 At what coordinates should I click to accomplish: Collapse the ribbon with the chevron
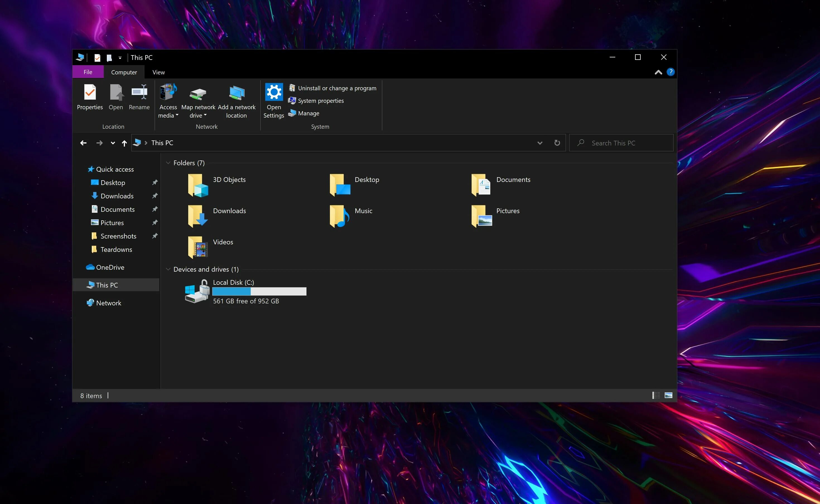coord(658,72)
